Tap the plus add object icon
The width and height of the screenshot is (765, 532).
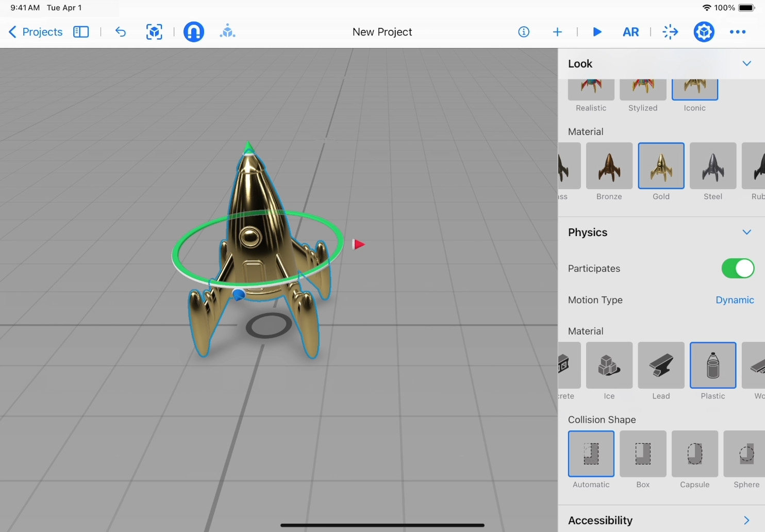tap(557, 32)
